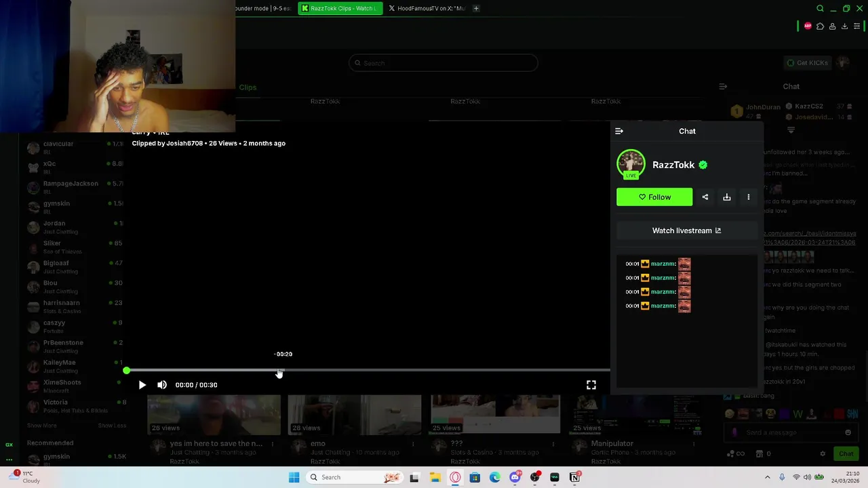
Task: Open the browser extensions cube icon
Action: [820, 26]
